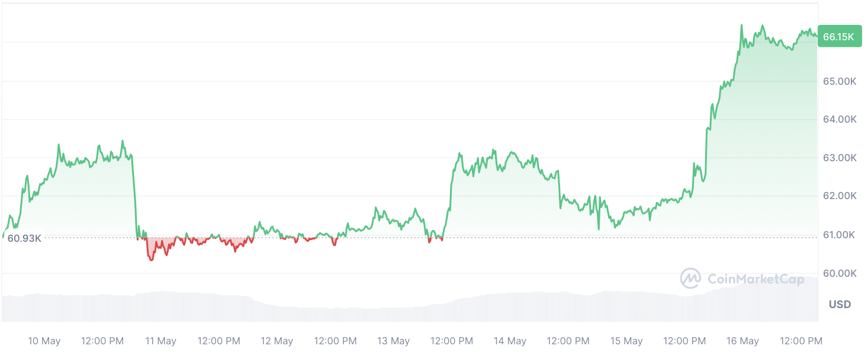Viewport: 868px width, 352px height.
Task: Click 12:00 PM label between 10 and 11 May
Action: 102,341
